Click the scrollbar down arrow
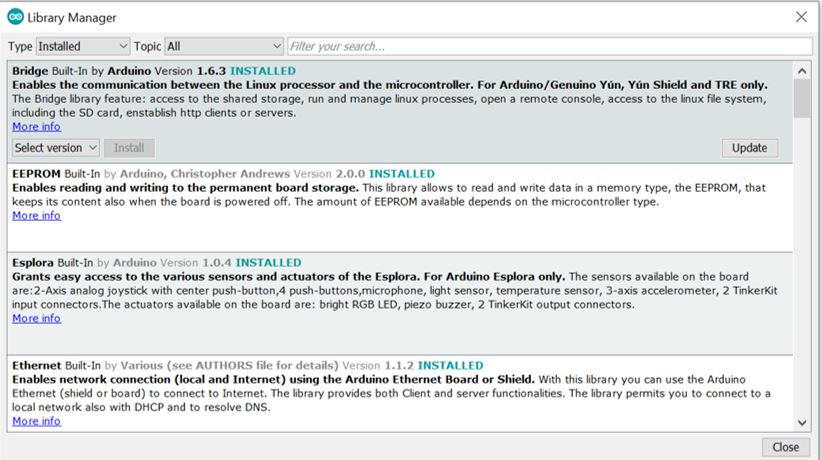The width and height of the screenshot is (822, 460). click(802, 424)
